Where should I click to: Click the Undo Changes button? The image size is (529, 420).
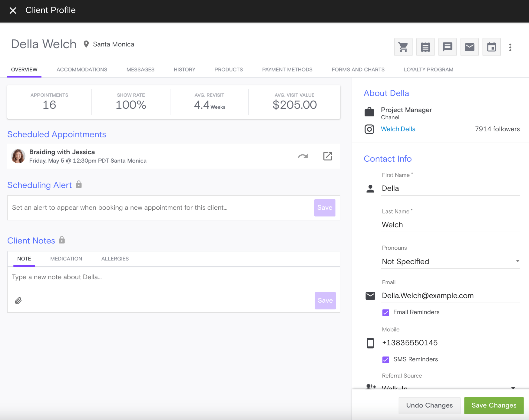point(429,405)
